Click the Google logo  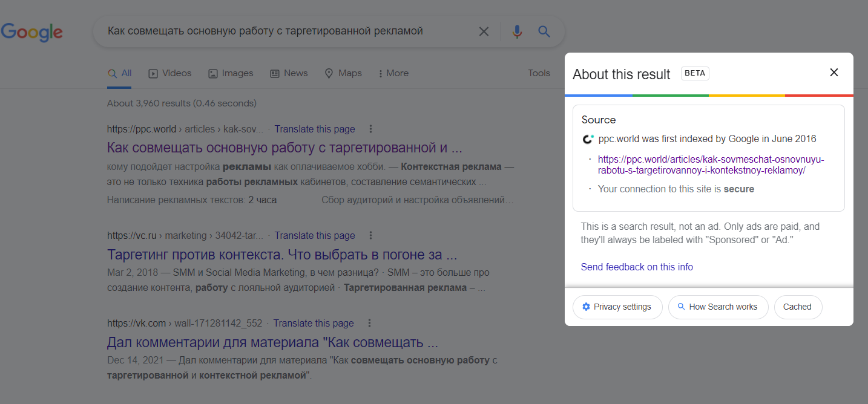pyautogui.click(x=31, y=32)
